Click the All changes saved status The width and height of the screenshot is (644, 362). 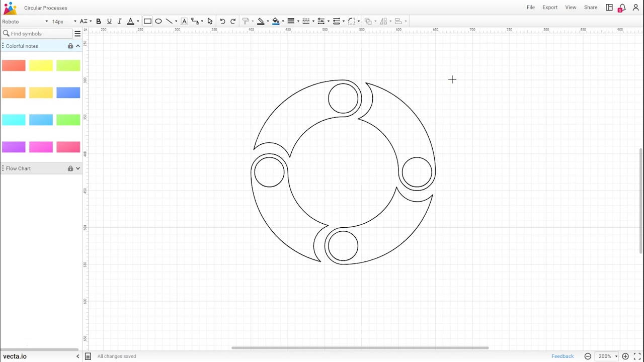point(117,356)
